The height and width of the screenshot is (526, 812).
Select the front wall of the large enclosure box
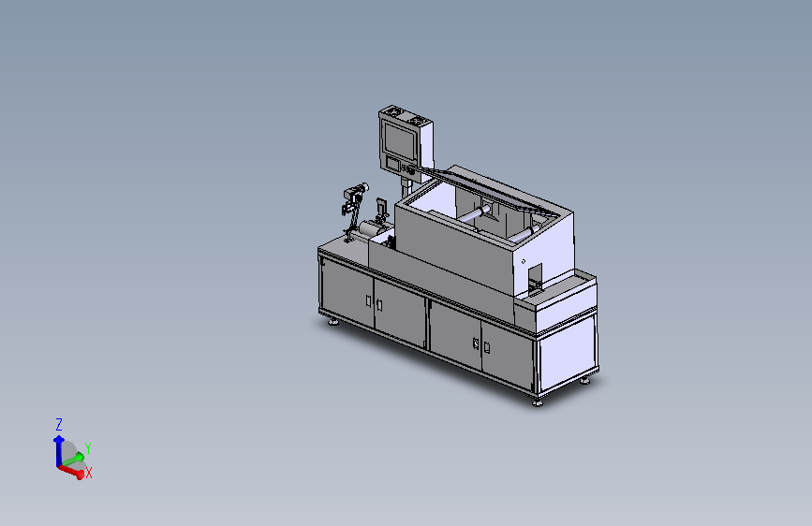(454, 251)
